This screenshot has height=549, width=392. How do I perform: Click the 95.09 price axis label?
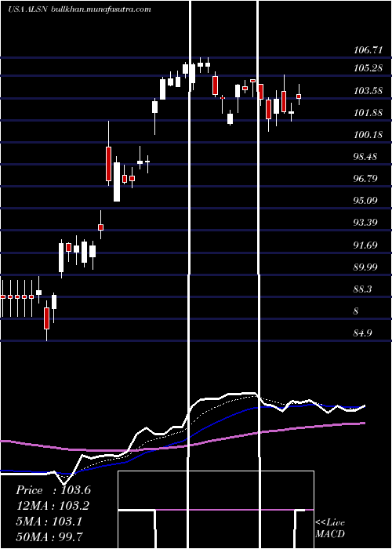pos(365,201)
